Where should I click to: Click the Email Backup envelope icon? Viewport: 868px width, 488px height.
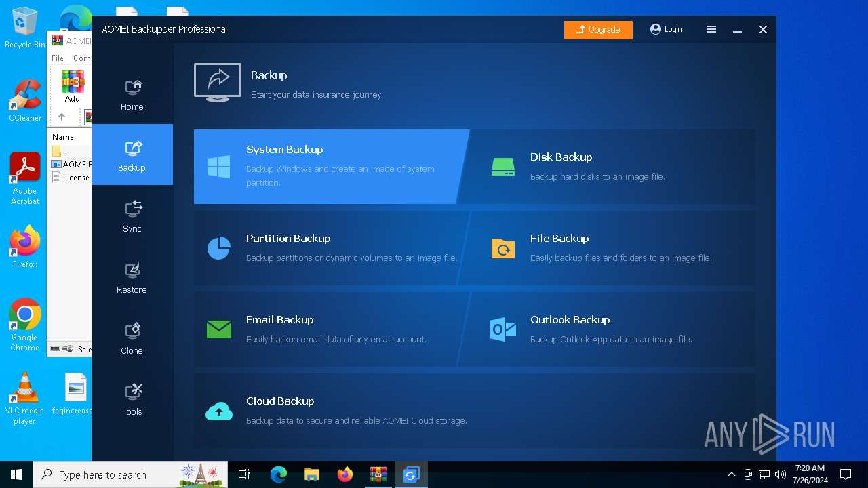coord(219,330)
